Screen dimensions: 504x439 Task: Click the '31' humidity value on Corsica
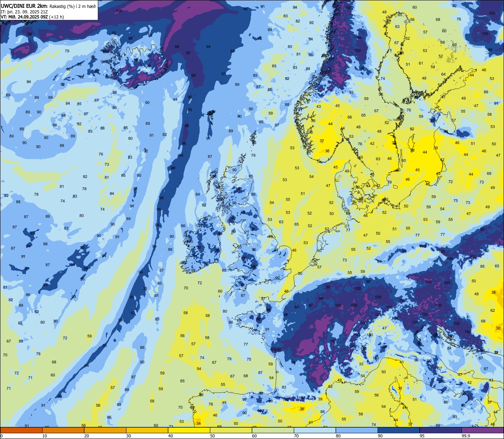400,389
